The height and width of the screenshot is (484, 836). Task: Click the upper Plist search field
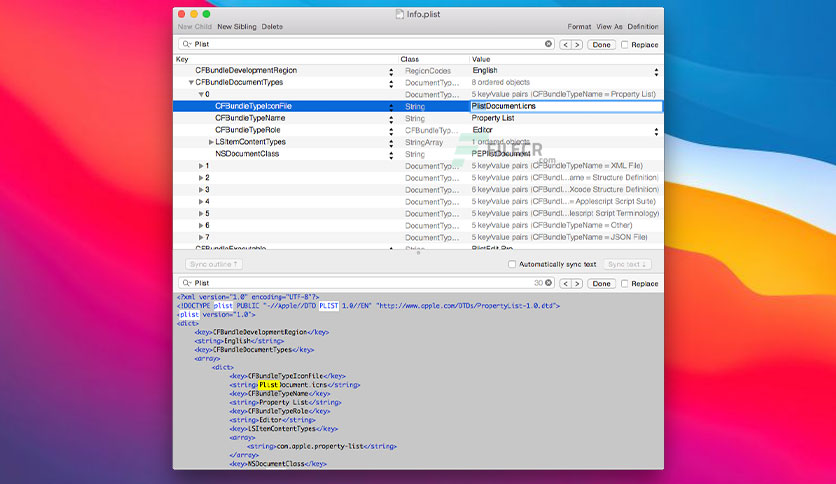[x=368, y=44]
